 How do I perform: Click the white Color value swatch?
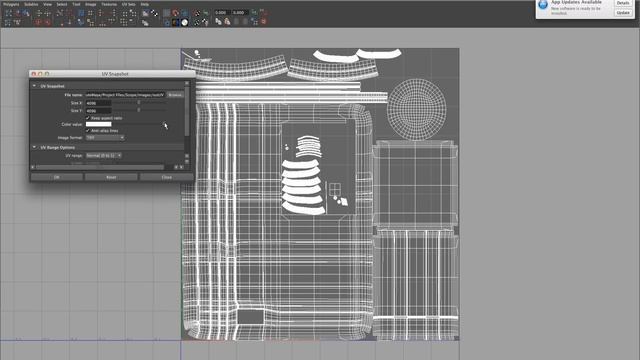point(98,124)
